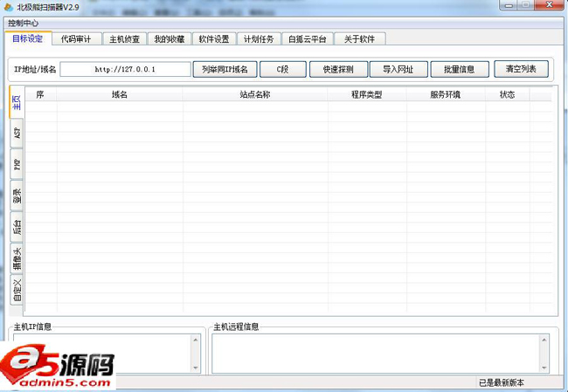Open the 后台 vertical tab

pos(17,227)
